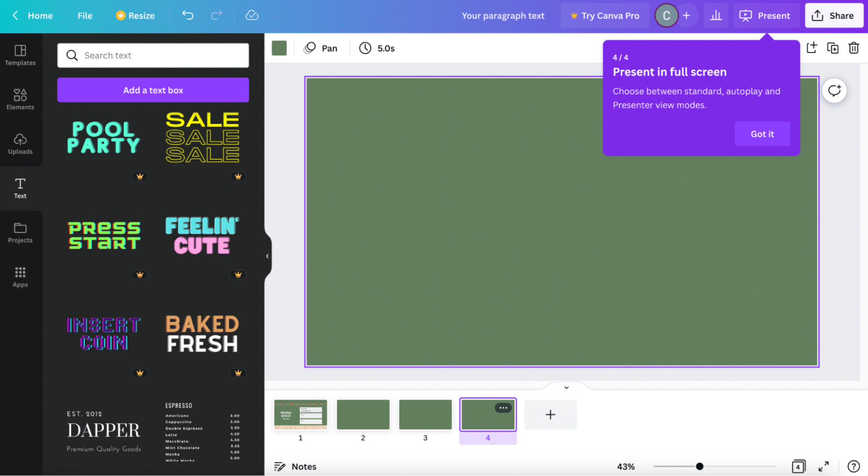Insert the FEELIN' CUTE text template

[x=202, y=235]
